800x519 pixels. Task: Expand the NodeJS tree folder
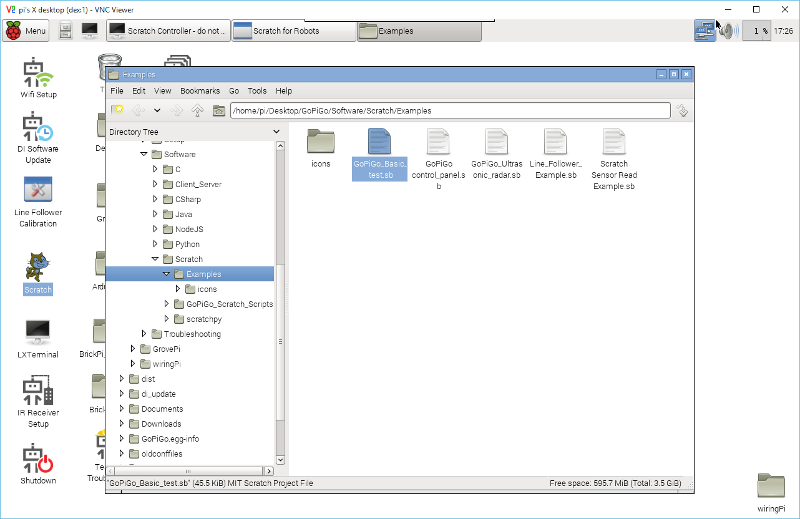pyautogui.click(x=155, y=229)
